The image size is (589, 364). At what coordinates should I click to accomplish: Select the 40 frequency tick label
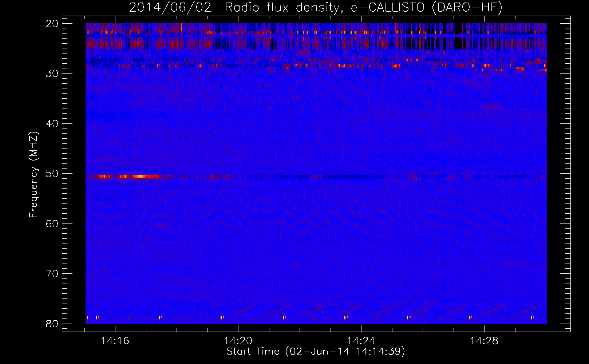point(52,124)
